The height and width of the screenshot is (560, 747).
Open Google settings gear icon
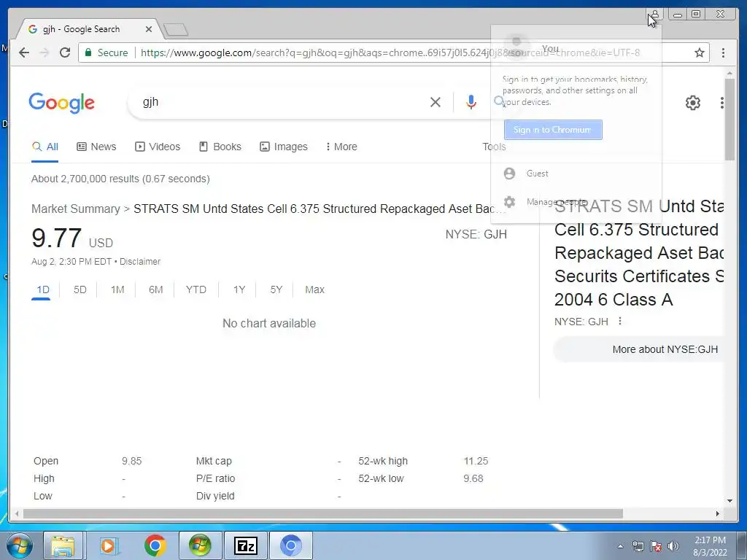pyautogui.click(x=693, y=102)
